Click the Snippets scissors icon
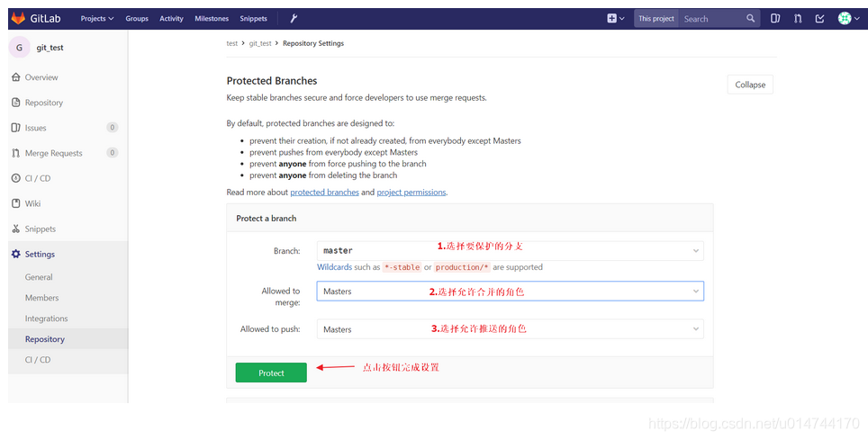The width and height of the screenshot is (868, 440). pos(15,229)
